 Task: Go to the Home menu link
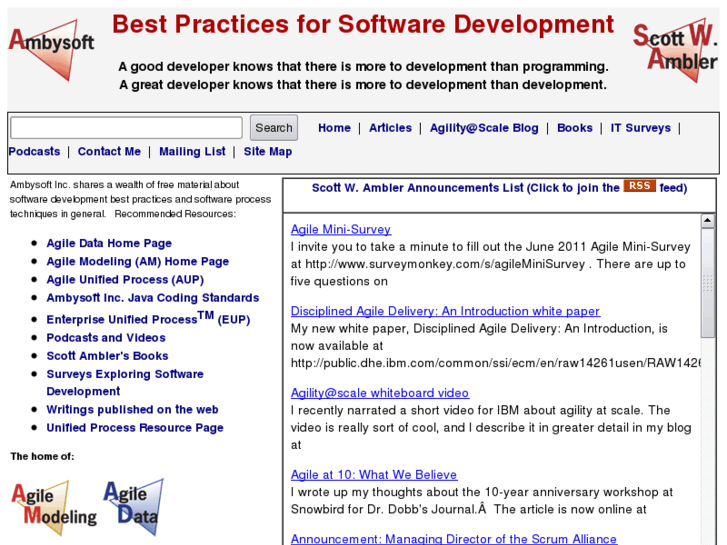click(x=334, y=128)
